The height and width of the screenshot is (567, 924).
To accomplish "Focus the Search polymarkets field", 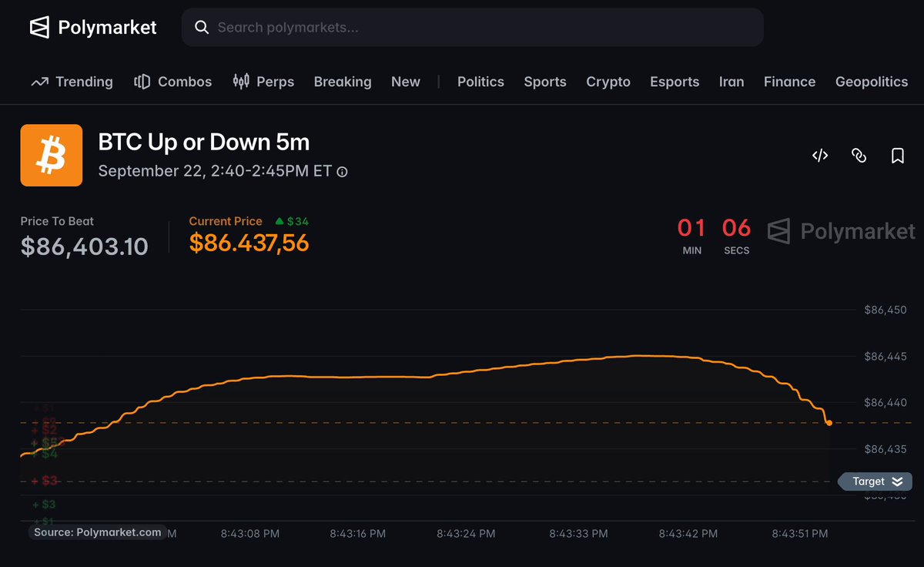I will pos(472,28).
